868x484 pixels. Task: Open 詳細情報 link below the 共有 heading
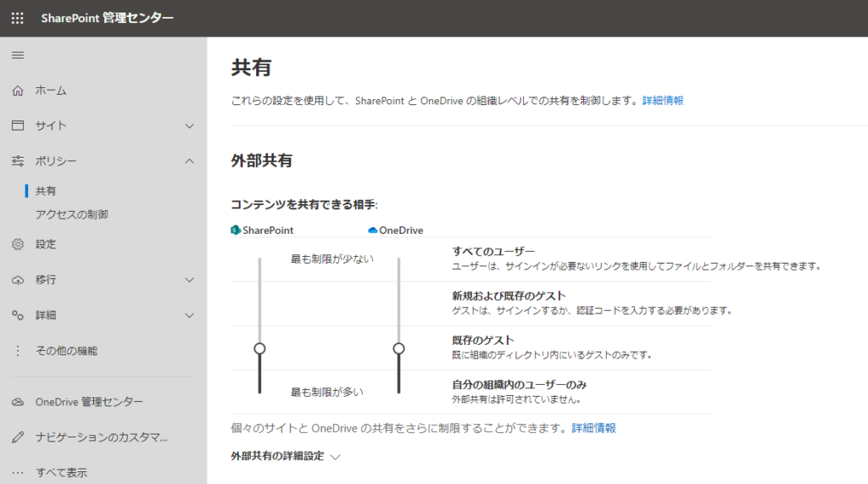662,100
